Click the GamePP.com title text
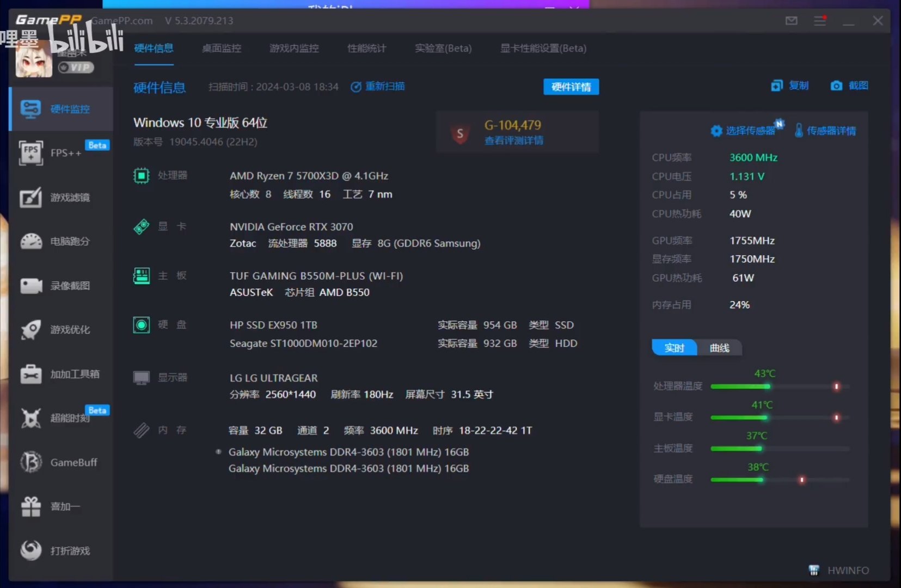The image size is (901, 588). pos(122,21)
